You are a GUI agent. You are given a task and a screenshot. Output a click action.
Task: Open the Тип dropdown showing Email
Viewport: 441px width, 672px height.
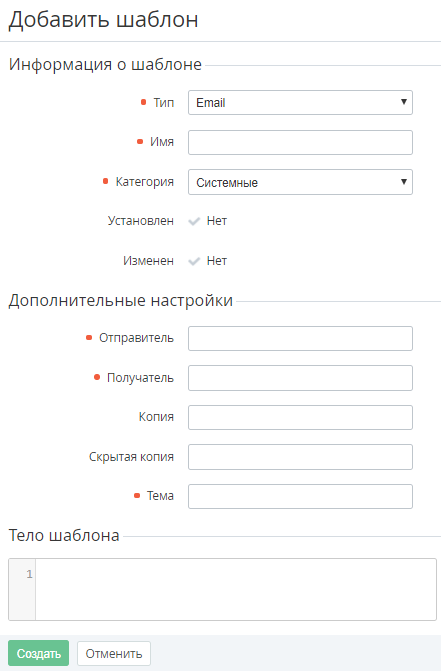(300, 102)
